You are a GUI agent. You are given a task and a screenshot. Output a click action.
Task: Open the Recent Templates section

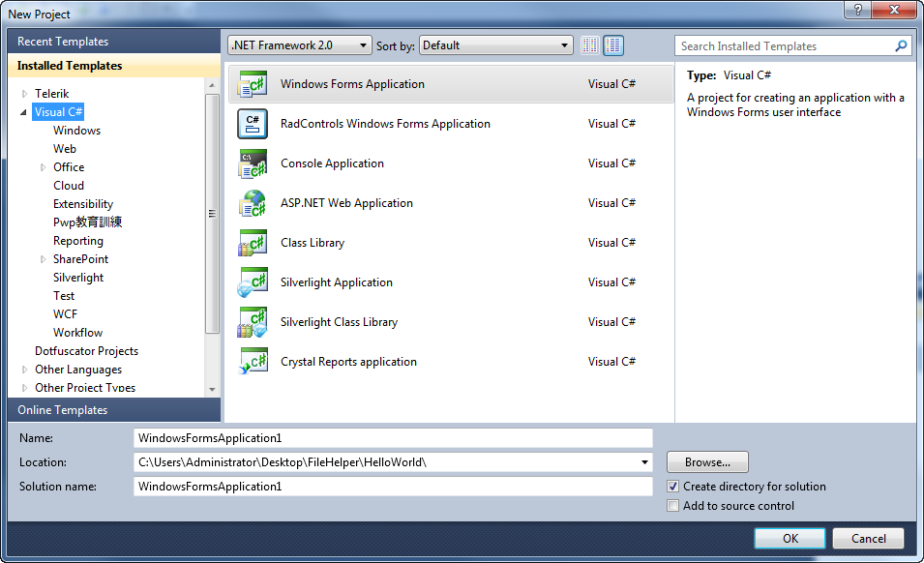114,42
